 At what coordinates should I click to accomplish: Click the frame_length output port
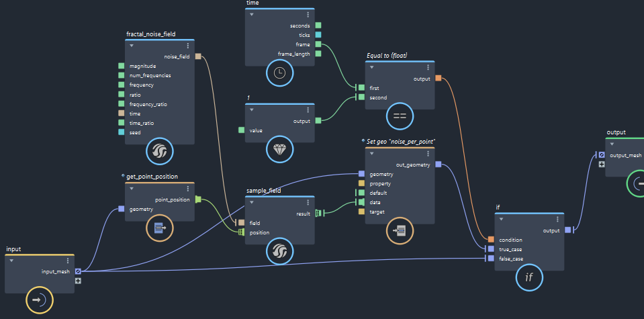(x=318, y=54)
